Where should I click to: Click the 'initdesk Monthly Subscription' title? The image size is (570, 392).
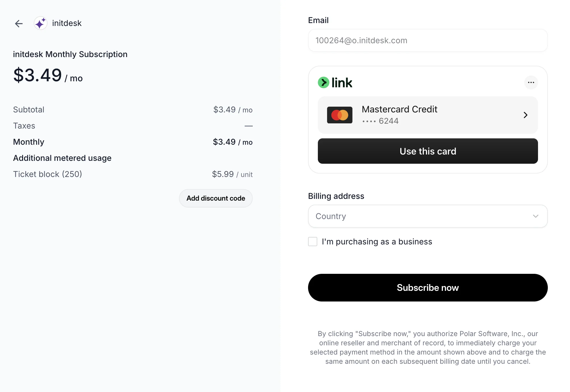click(70, 54)
